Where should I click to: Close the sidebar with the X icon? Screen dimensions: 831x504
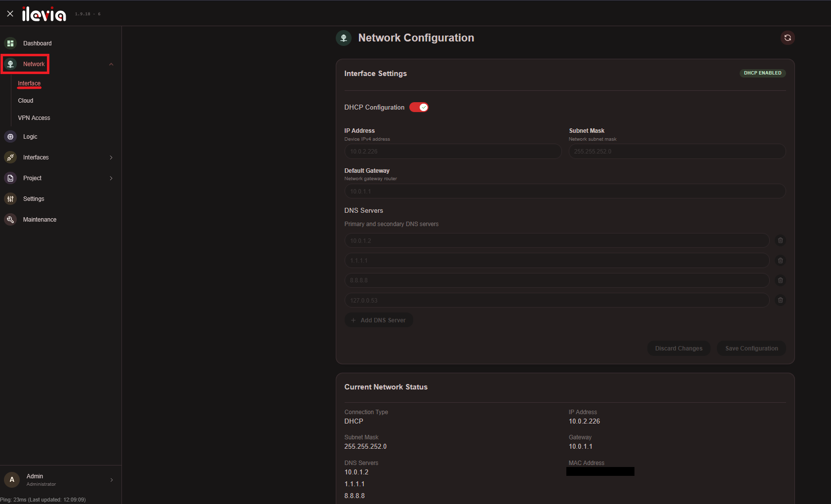pos(10,14)
